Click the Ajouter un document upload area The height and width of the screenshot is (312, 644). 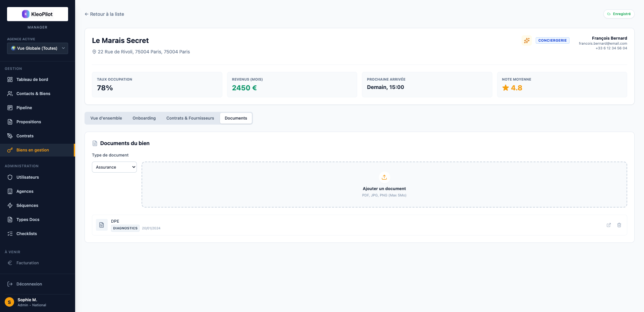(384, 189)
